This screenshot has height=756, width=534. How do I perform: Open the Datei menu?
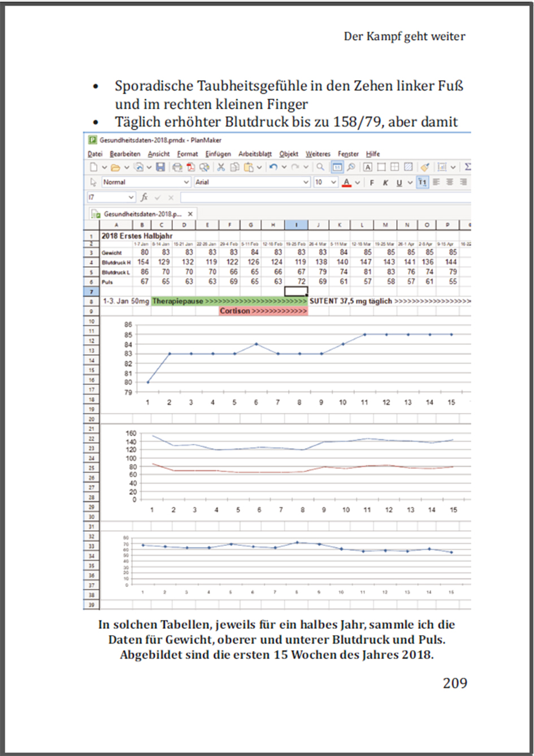click(95, 154)
